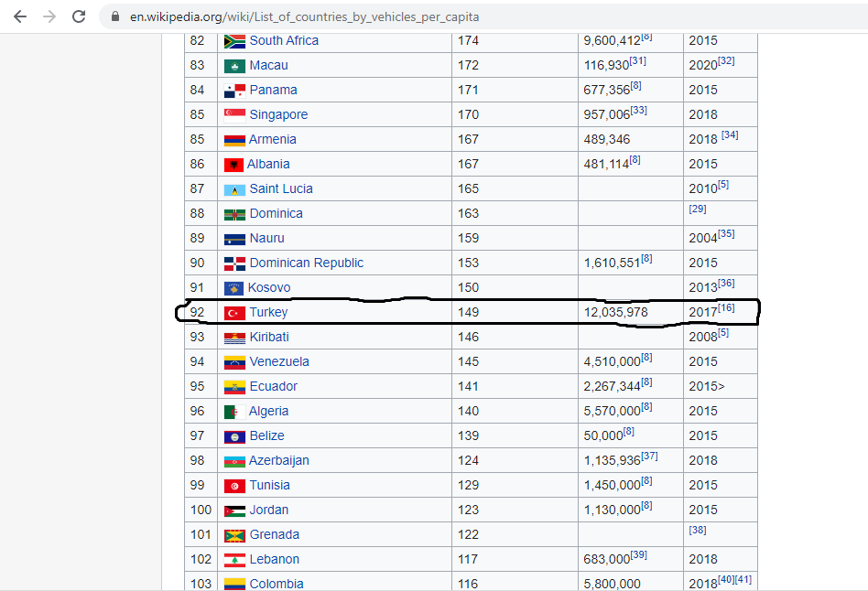Open the Venezuela article link
Screen dimensions: 868x591
(x=279, y=361)
